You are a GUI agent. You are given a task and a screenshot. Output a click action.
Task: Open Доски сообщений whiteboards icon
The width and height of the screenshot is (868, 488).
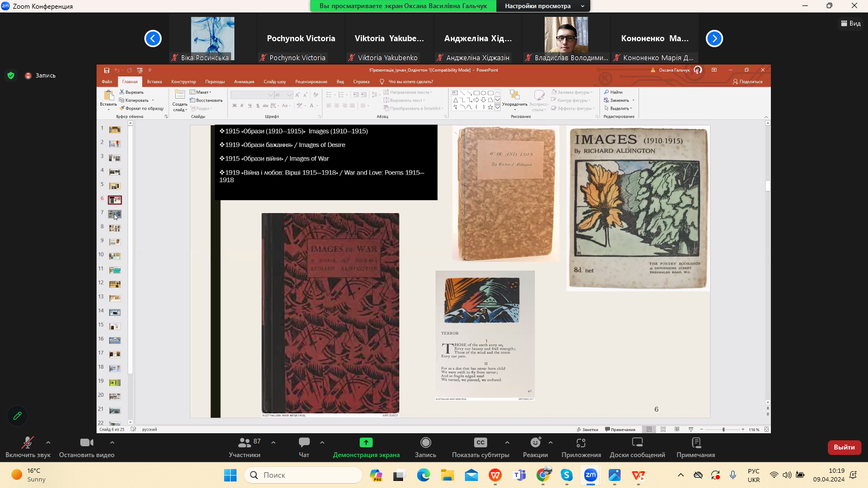[637, 443]
